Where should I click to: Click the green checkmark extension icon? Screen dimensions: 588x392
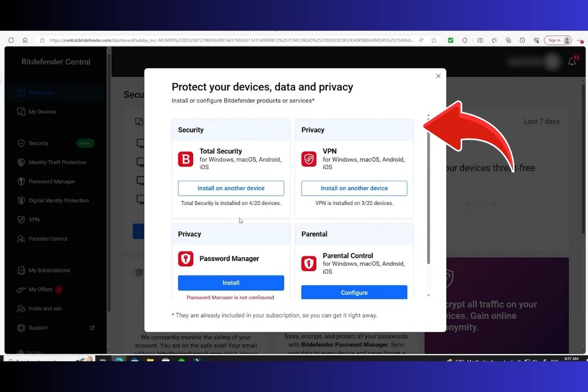pyautogui.click(x=451, y=40)
